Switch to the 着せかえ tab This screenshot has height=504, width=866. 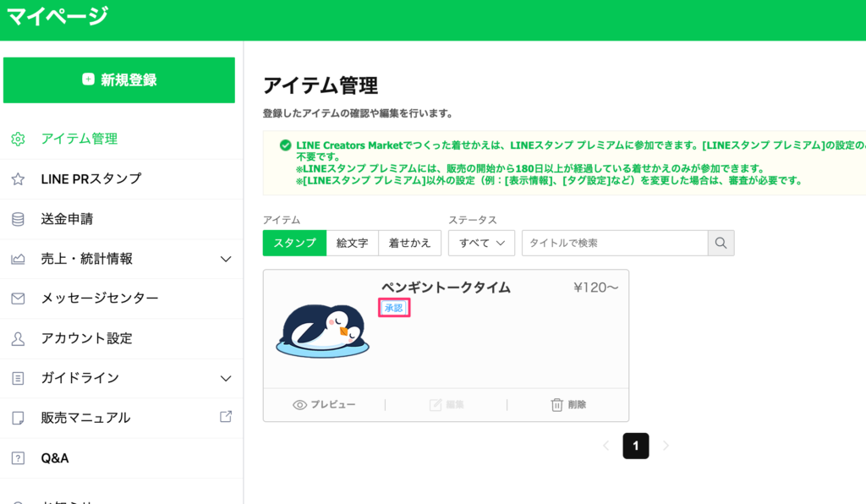tap(409, 243)
